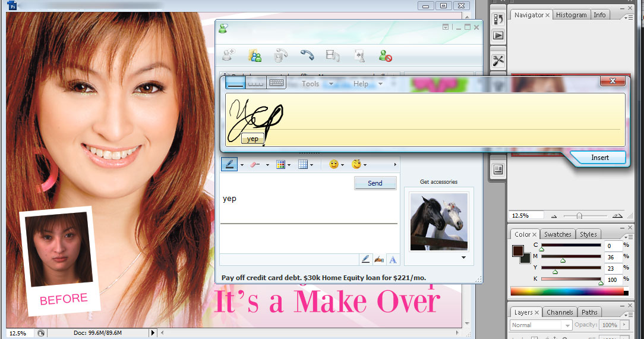Screen dimensions: 644x339
Task: Switch input panel to writing pad mode
Action: click(235, 83)
